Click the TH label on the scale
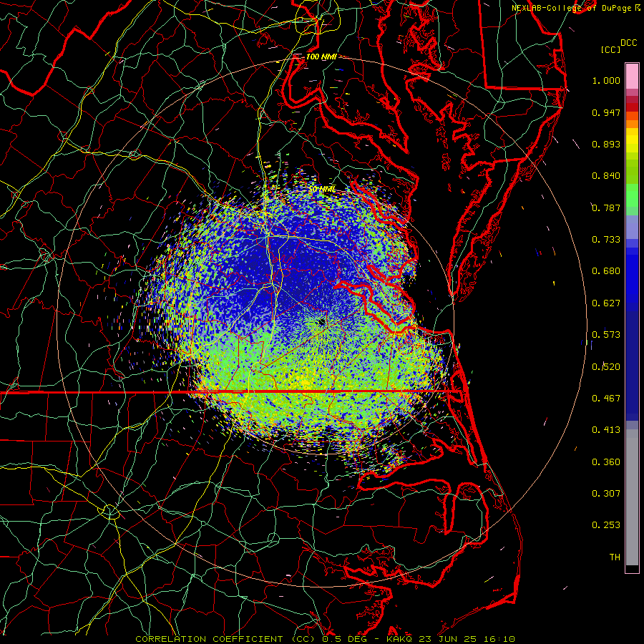 (615, 557)
